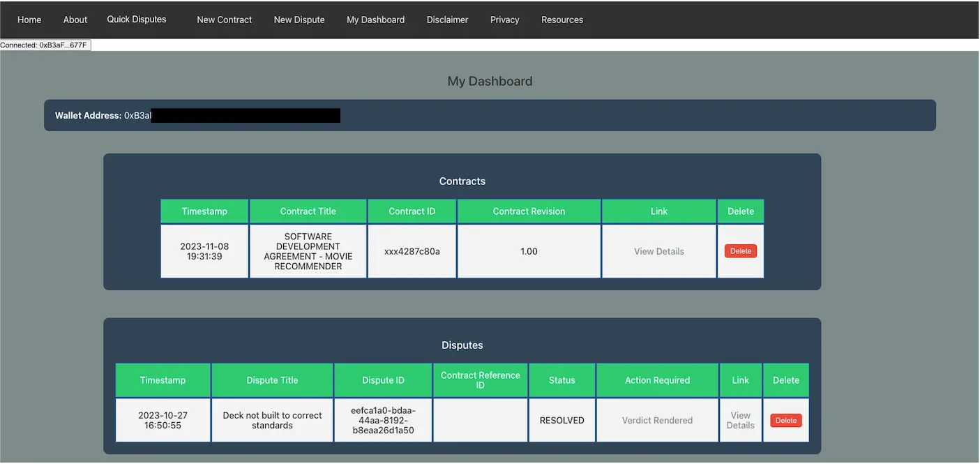The height and width of the screenshot is (464, 980).
Task: Open the Disclaimer page
Action: [447, 20]
